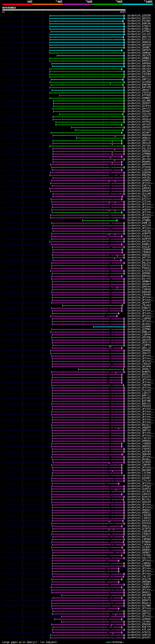
Task: Click the label UniRef100_B9EU54
Action: [139, 175]
